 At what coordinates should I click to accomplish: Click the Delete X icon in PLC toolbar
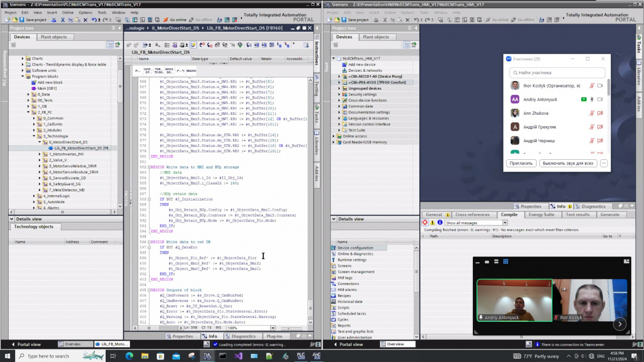pyautogui.click(x=85, y=20)
